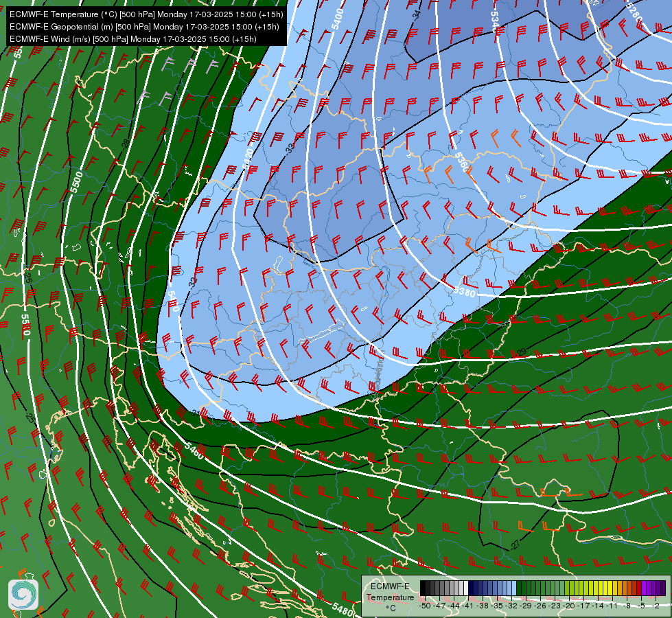Click the 5380 geopotential contour label
This screenshot has height=618, width=672.
pyautogui.click(x=465, y=292)
